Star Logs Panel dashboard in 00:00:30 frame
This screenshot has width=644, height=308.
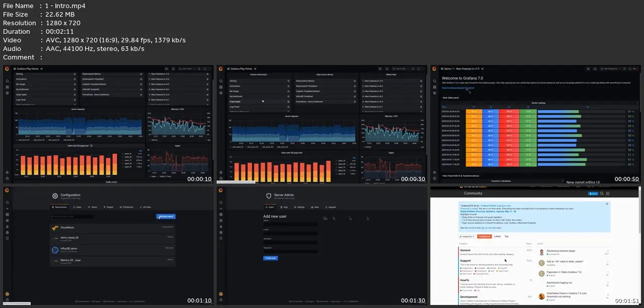[288, 107]
